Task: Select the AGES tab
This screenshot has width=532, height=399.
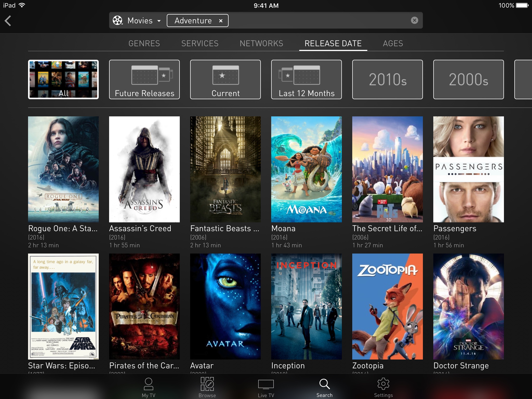Action: (x=393, y=43)
